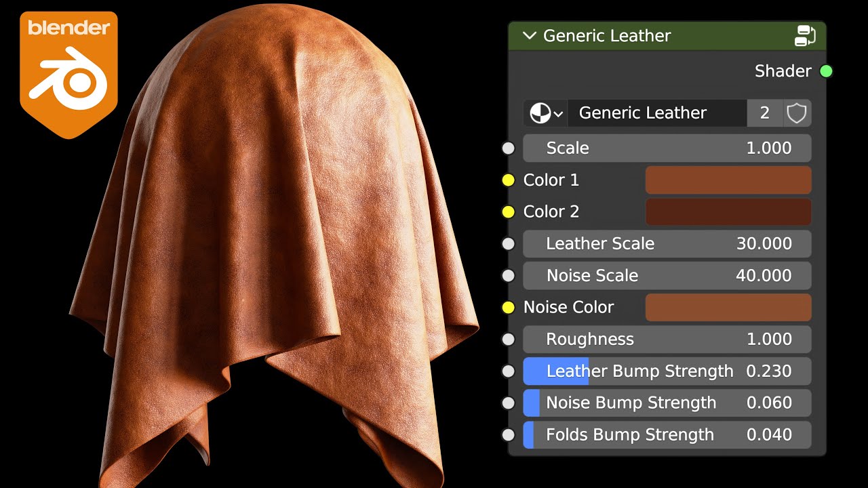Open the Noise Color swatch picker
This screenshot has width=868, height=488.
(x=728, y=308)
